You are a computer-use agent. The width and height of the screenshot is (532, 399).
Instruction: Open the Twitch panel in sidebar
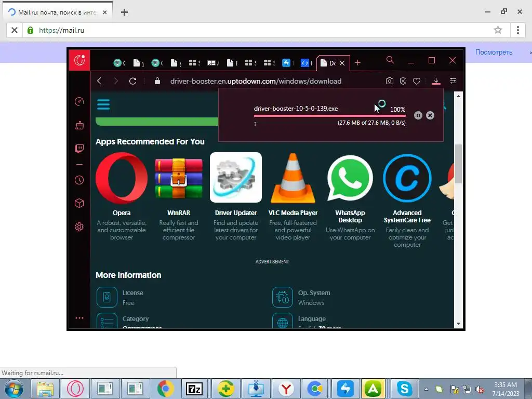pyautogui.click(x=79, y=149)
